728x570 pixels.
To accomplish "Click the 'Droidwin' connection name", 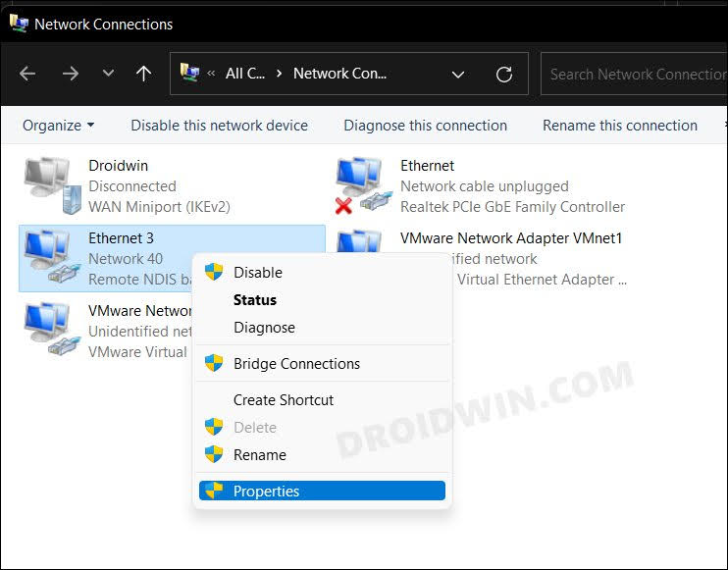I will coord(119,166).
